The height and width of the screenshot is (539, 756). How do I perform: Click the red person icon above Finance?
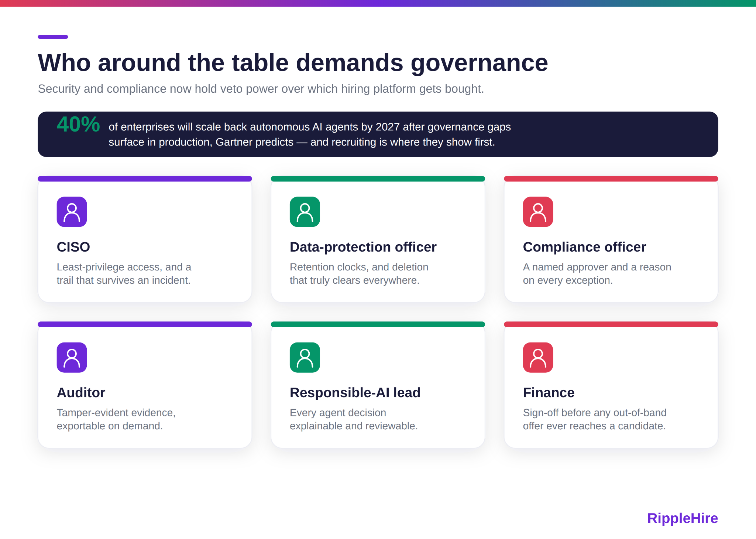pos(538,357)
